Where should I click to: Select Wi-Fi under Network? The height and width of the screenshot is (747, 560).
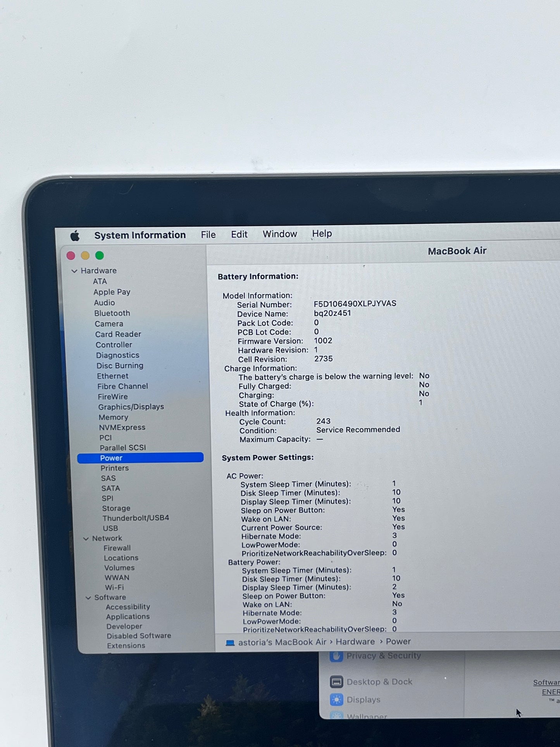tap(114, 588)
